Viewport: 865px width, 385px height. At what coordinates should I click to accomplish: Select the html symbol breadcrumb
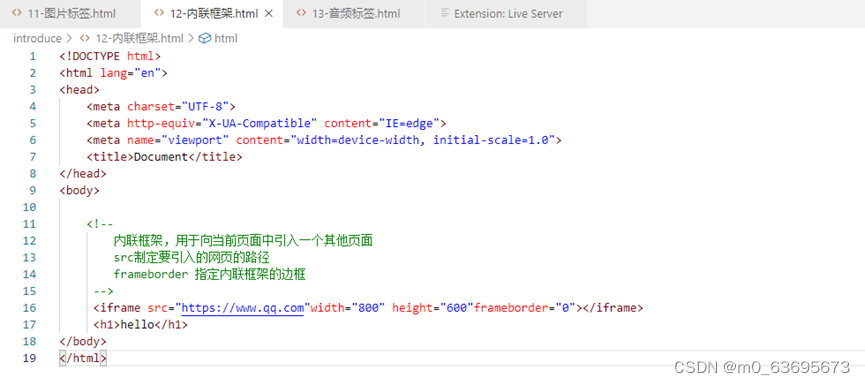point(226,38)
